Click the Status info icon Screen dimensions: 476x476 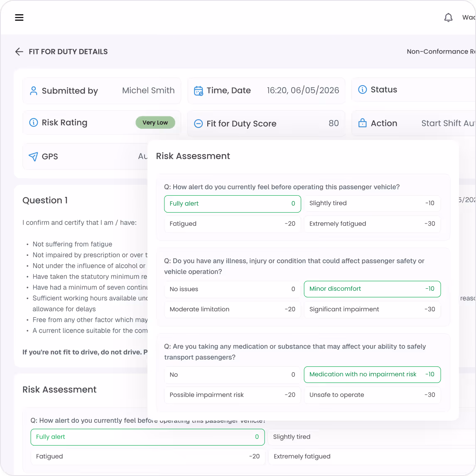pyautogui.click(x=363, y=90)
